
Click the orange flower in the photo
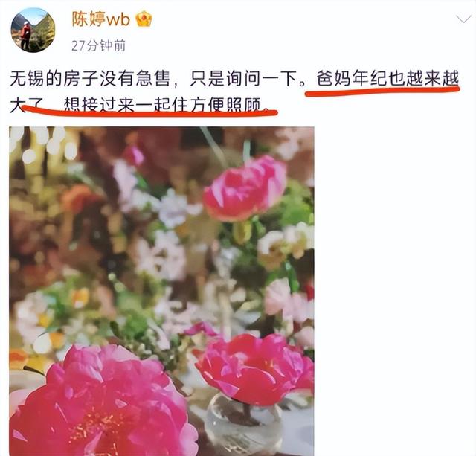pyautogui.click(x=78, y=197)
